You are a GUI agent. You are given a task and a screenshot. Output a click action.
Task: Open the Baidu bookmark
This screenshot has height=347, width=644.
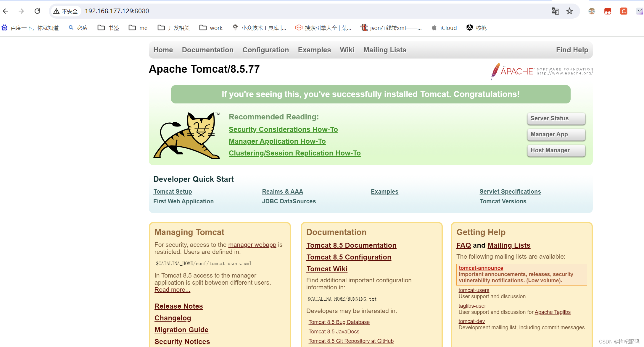30,28
